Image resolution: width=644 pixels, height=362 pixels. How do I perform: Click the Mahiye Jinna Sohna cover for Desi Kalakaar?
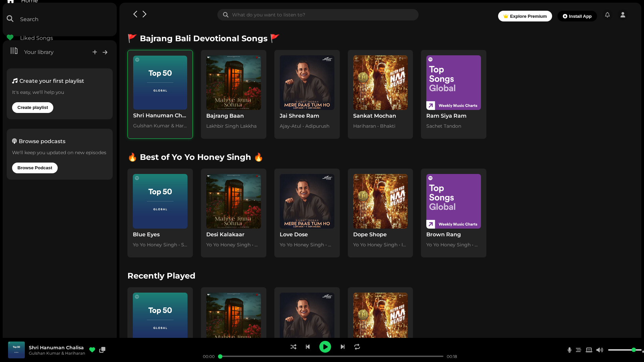tap(233, 201)
